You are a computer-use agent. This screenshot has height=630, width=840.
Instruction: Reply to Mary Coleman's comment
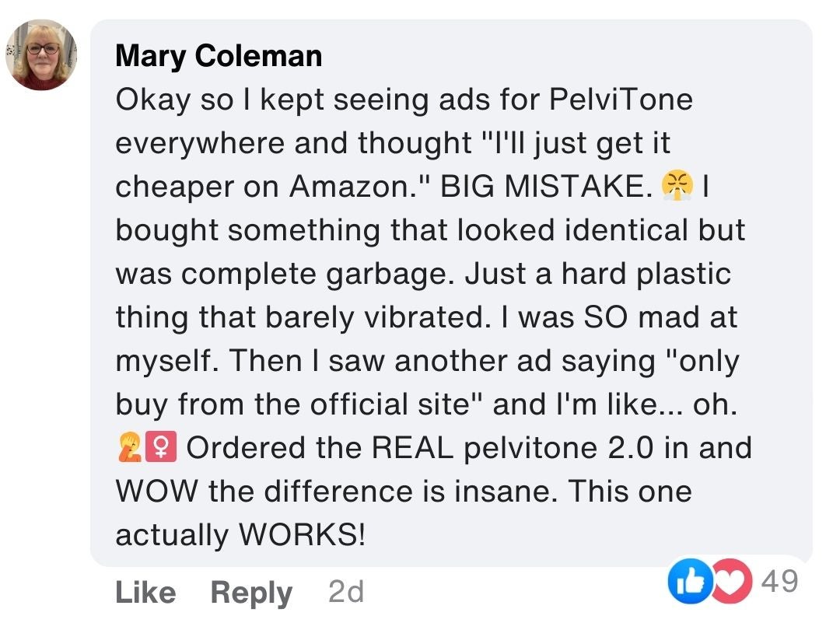(x=251, y=593)
